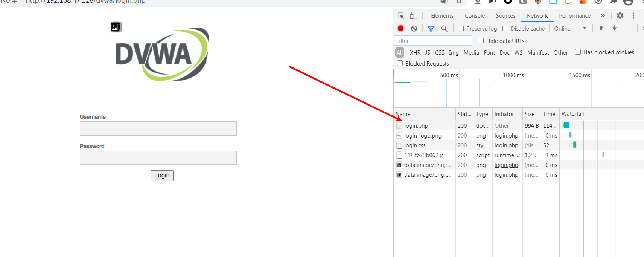Check Has blocked cookies option
Image resolution: width=644 pixels, height=257 pixels.
tap(578, 52)
